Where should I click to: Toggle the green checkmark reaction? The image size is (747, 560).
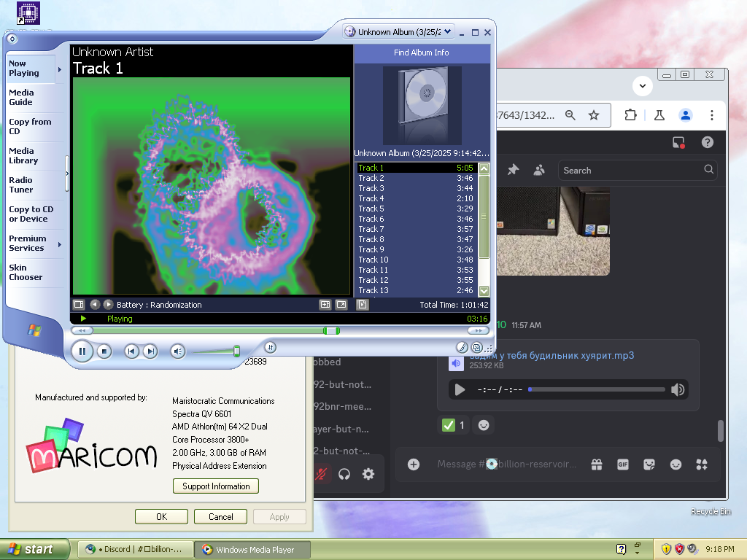pyautogui.click(x=453, y=425)
